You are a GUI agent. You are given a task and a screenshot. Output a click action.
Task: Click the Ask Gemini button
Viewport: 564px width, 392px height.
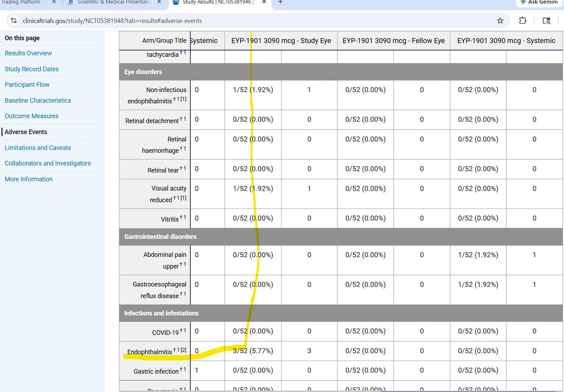coord(538,2)
